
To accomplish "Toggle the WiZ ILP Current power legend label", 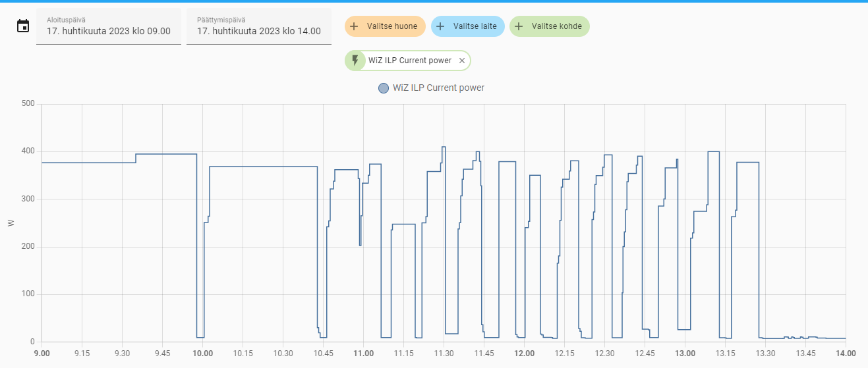I will (x=438, y=88).
